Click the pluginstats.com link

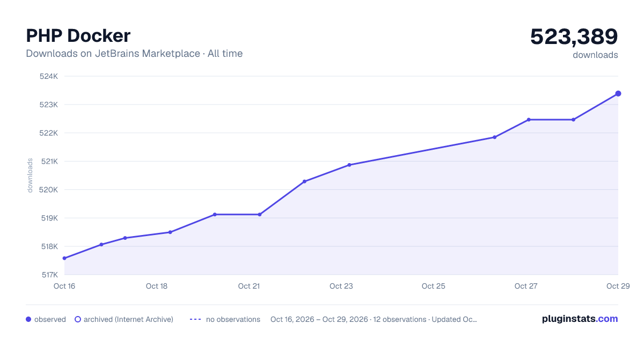coord(580,319)
